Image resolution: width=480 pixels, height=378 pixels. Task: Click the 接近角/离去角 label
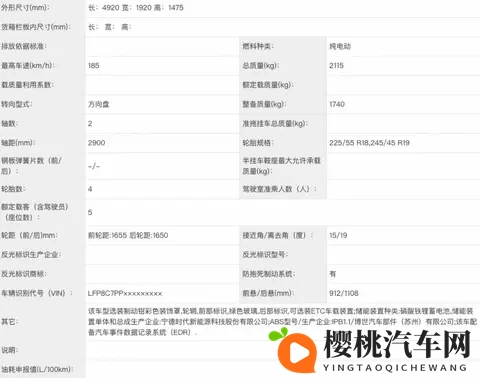coord(277,235)
